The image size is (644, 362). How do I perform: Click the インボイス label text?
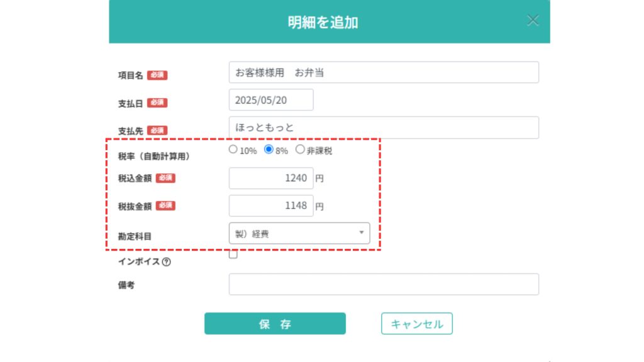(x=139, y=262)
